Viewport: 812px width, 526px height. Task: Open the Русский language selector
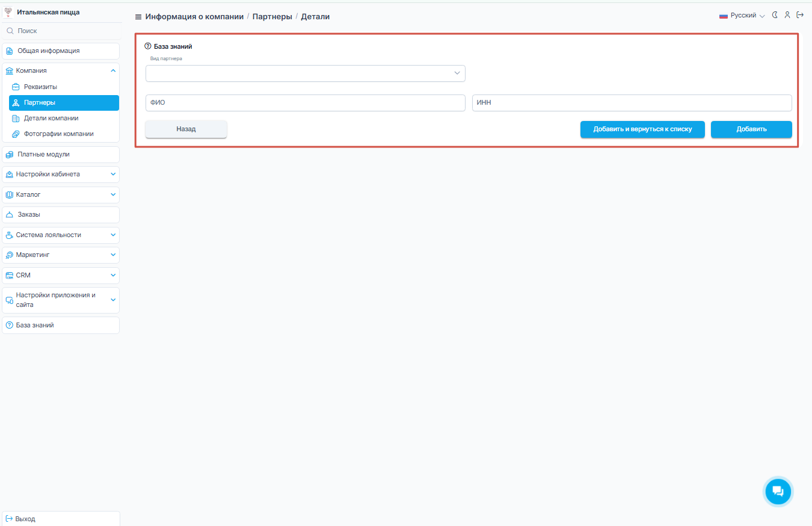click(742, 16)
